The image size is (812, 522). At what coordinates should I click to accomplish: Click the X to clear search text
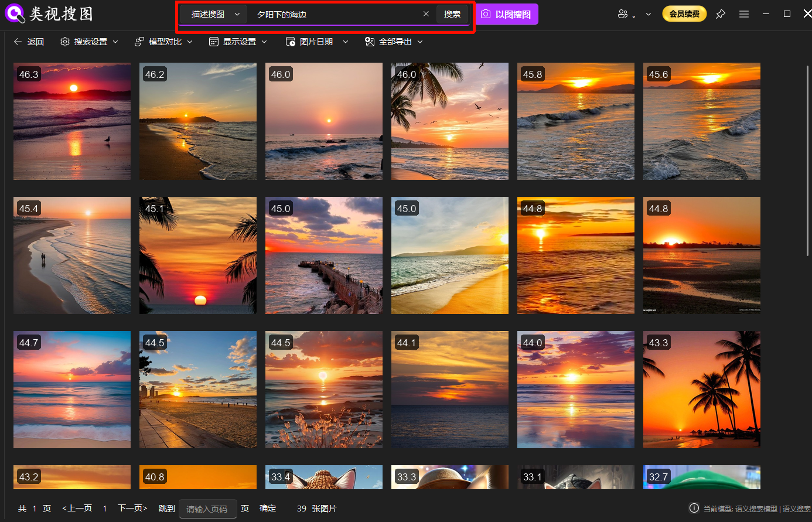pyautogui.click(x=426, y=13)
